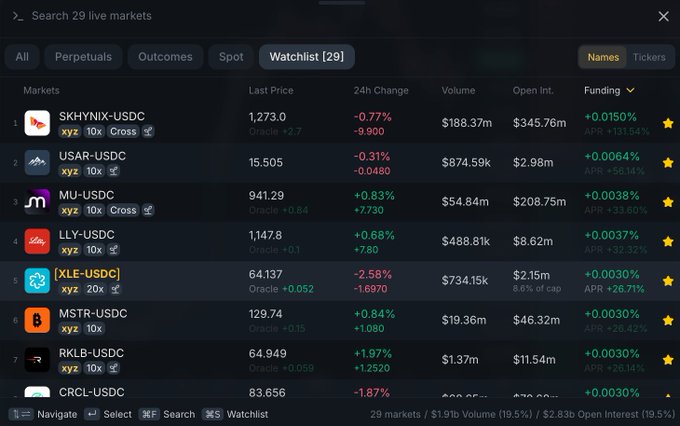Switch display to Names
The width and height of the screenshot is (680, 426).
click(603, 57)
